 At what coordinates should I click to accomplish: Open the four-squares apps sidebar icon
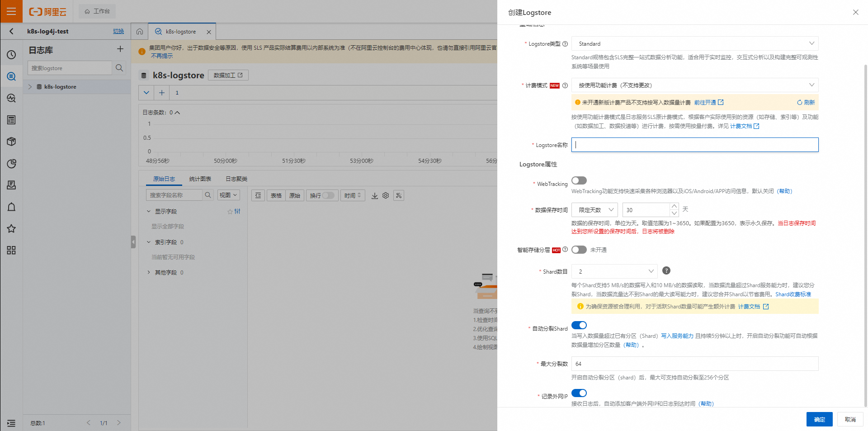pyautogui.click(x=11, y=250)
